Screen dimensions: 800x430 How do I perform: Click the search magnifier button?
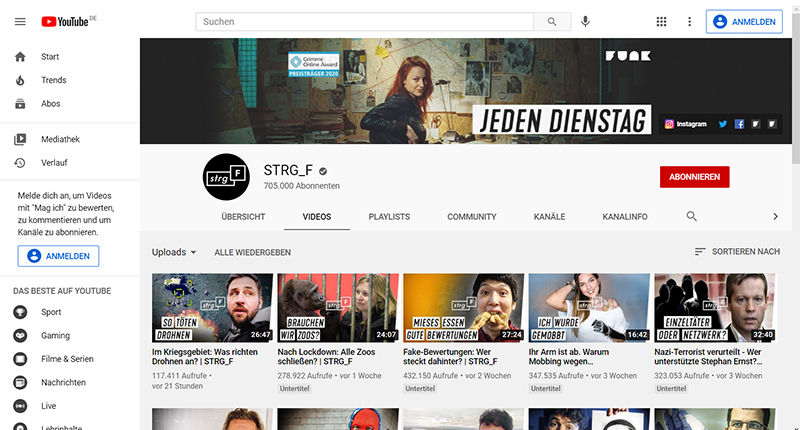pyautogui.click(x=552, y=21)
